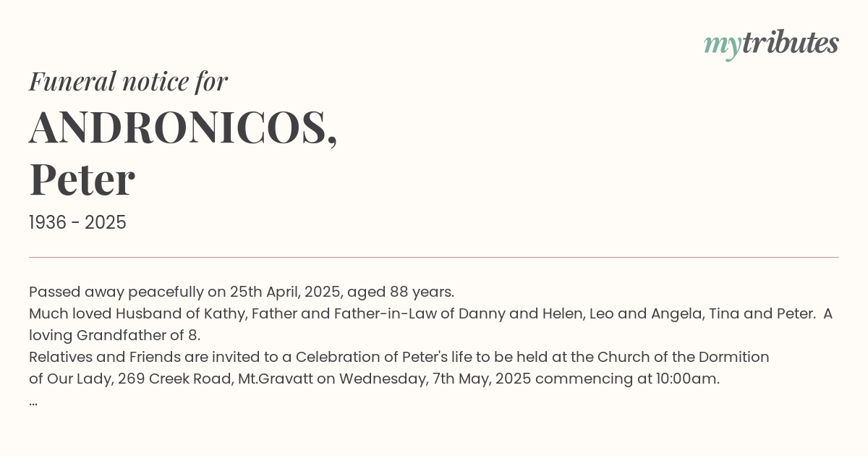The image size is (868, 456).
Task: Click "aged 88 years" text
Action: click(401, 292)
